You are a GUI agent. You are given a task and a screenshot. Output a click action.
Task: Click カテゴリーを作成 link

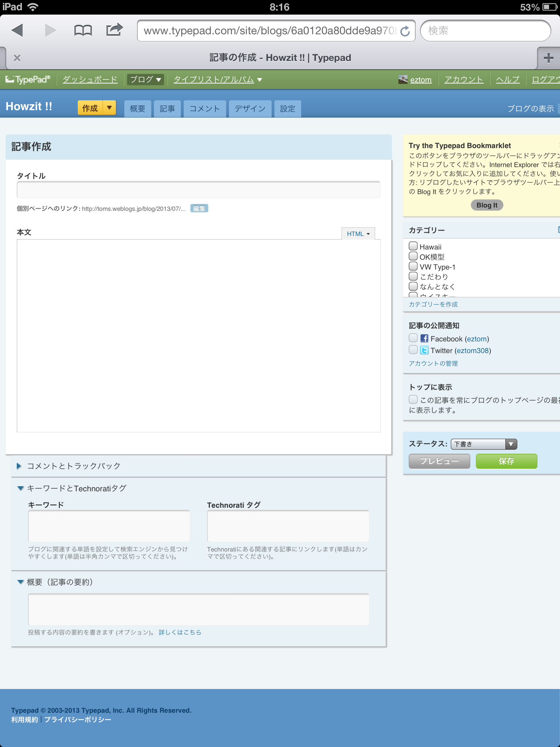[433, 304]
